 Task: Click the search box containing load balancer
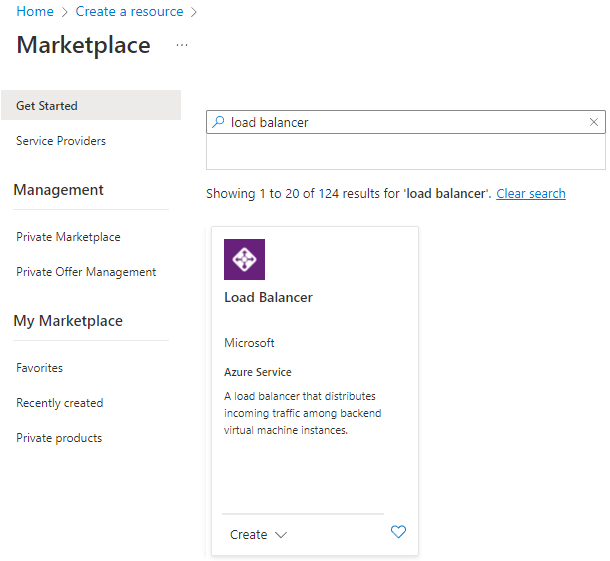click(400, 122)
